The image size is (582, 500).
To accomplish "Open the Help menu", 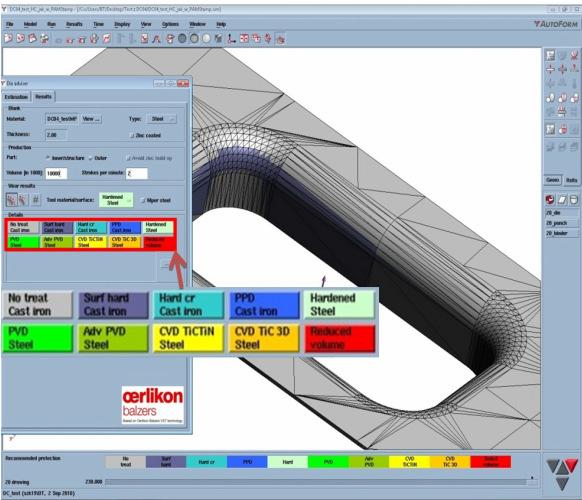I will [221, 24].
